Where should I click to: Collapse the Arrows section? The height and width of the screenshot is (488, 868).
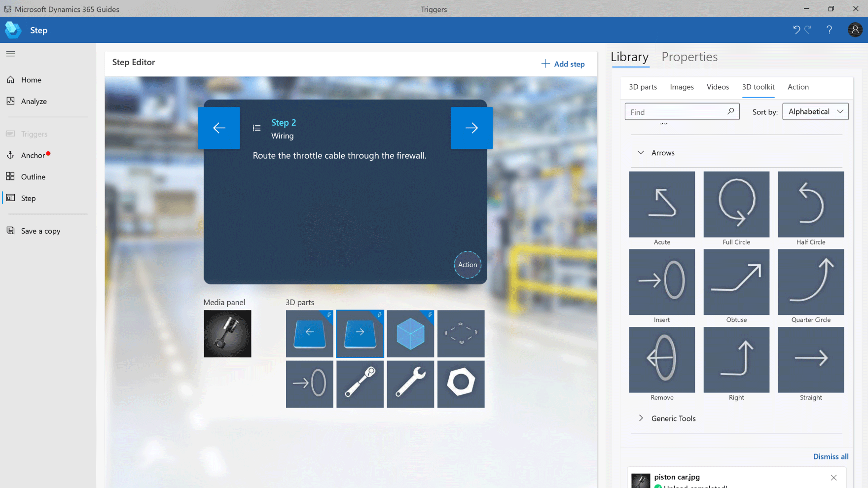point(641,153)
